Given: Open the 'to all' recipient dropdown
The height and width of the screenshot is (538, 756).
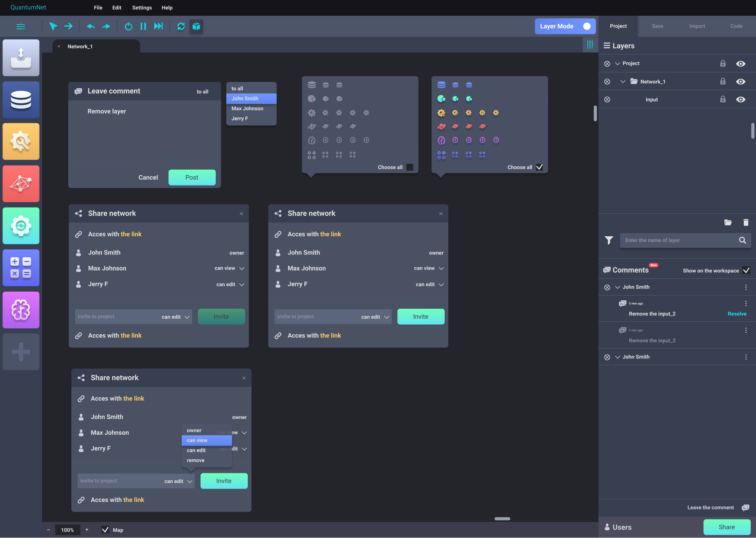Looking at the screenshot, I should (x=202, y=92).
